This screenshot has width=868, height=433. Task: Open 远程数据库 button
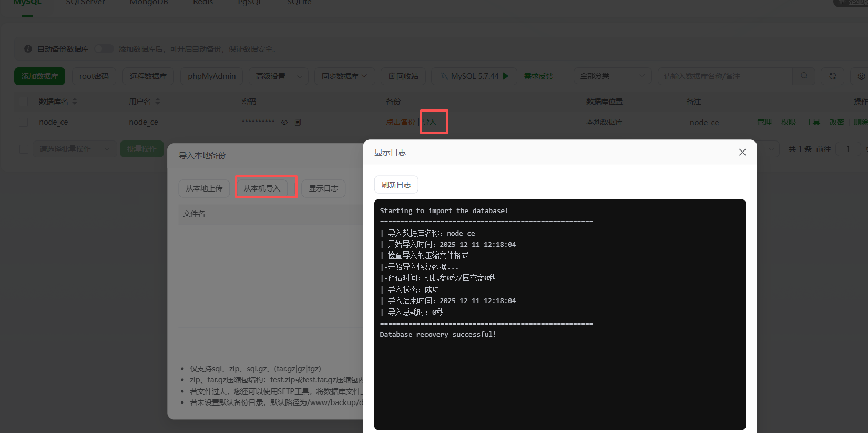(148, 76)
